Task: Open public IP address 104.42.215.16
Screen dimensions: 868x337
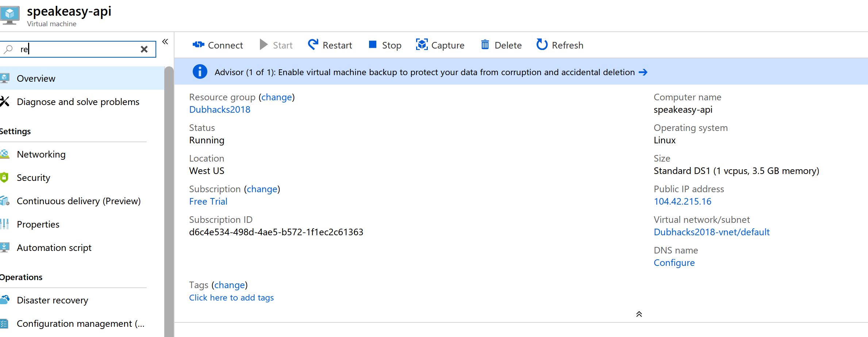Action: (683, 201)
